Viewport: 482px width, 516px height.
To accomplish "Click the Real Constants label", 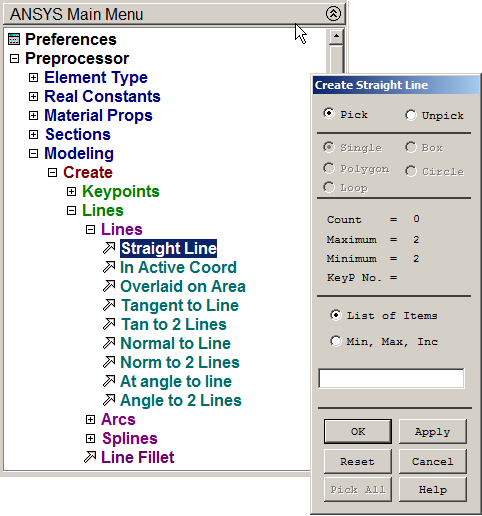I will click(x=102, y=97).
